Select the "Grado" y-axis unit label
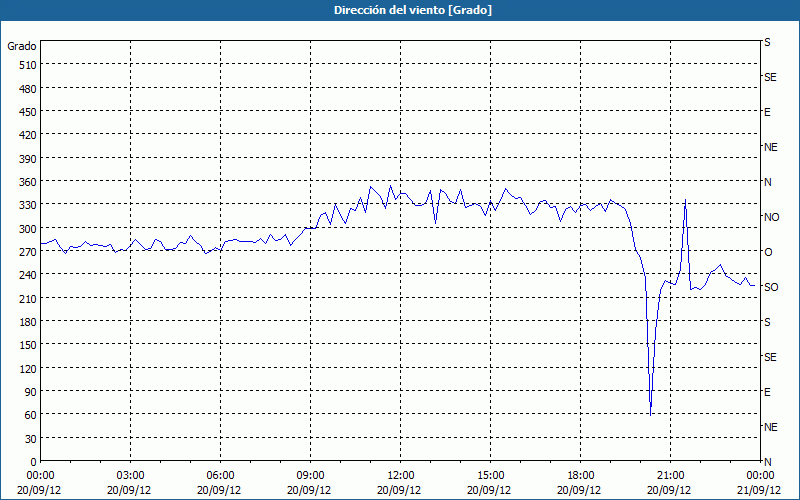The width and height of the screenshot is (800, 500). (22, 46)
